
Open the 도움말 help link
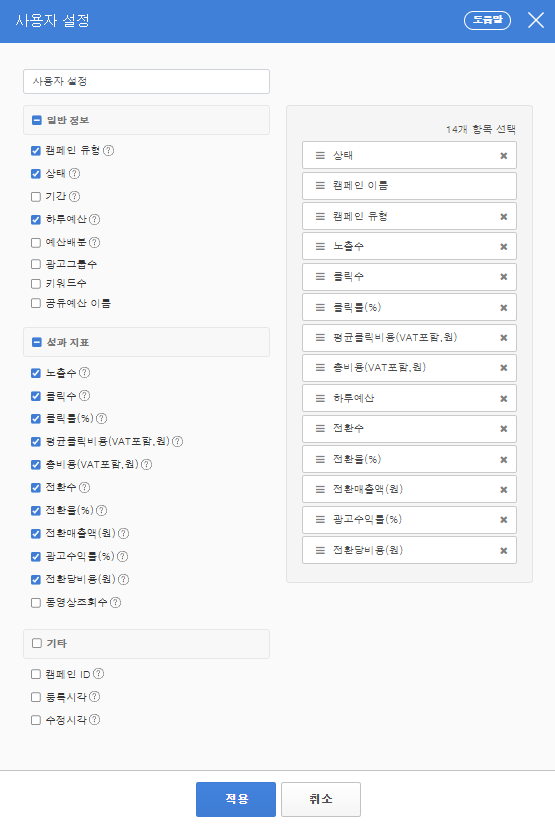(x=487, y=21)
